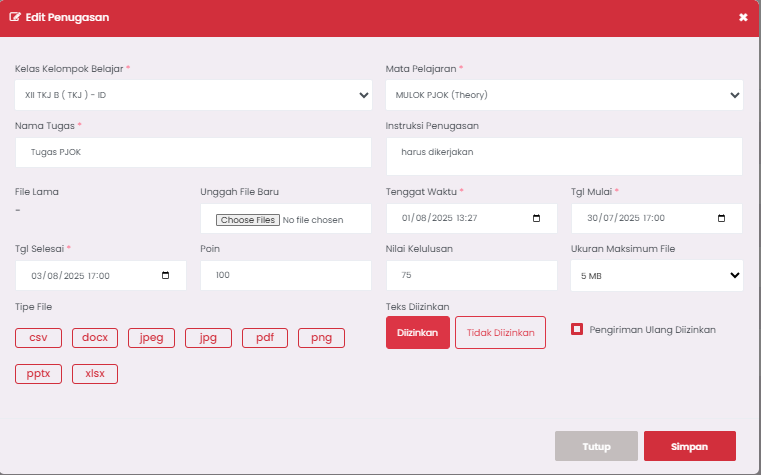Image resolution: width=761 pixels, height=475 pixels.
Task: Open the Mata Pelajaran dropdown
Action: click(564, 96)
